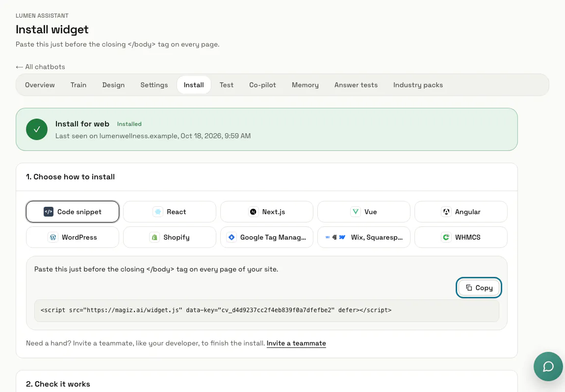Click the WHMCS logo icon
565x392 pixels.
(446, 237)
